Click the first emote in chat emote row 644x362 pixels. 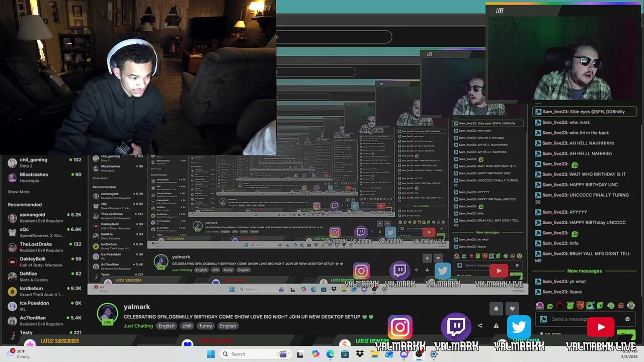click(540, 305)
